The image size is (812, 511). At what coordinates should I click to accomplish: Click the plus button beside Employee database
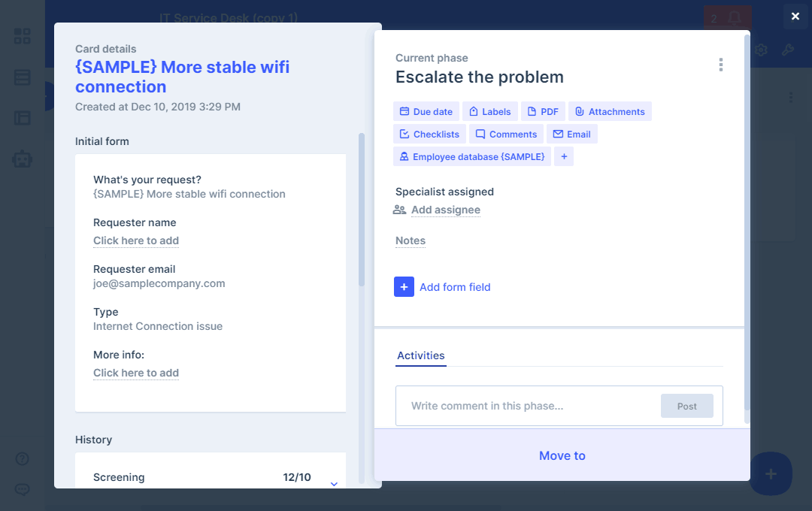[x=564, y=157]
